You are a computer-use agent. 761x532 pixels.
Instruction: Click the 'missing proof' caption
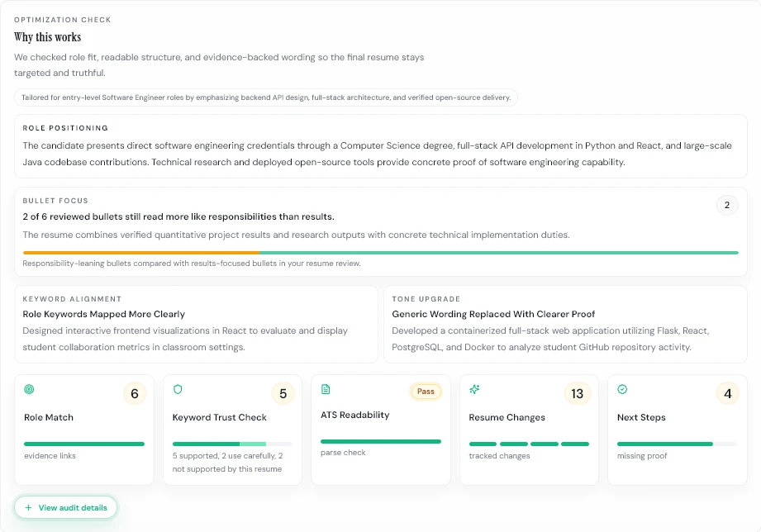642,456
